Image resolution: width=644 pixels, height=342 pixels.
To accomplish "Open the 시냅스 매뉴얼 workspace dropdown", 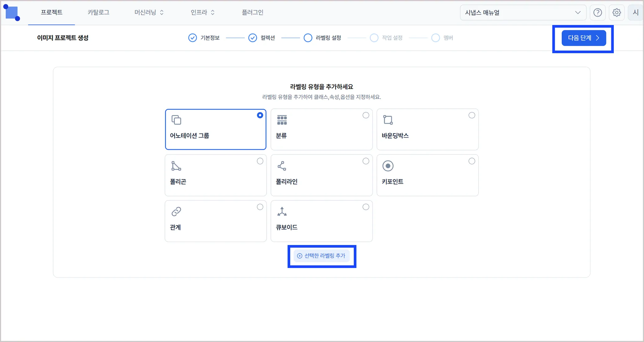I will [523, 13].
